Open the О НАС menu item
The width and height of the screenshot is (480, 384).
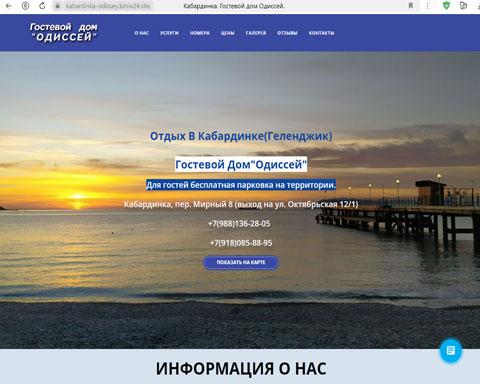142,33
